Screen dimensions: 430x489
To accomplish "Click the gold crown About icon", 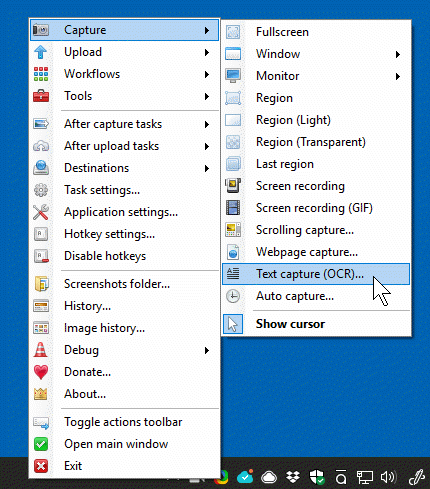I will coord(41,394).
